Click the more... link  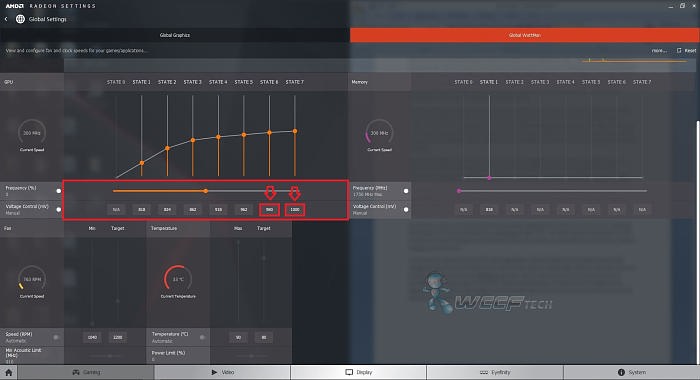[x=659, y=50]
